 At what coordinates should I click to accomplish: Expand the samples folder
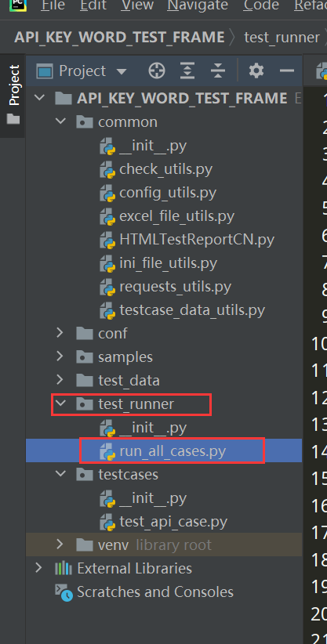coord(60,356)
